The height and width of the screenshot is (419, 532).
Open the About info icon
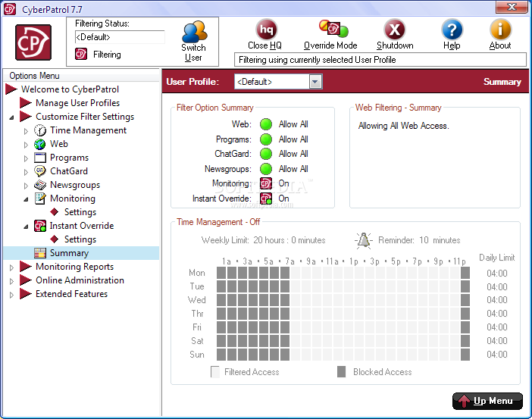coord(500,30)
